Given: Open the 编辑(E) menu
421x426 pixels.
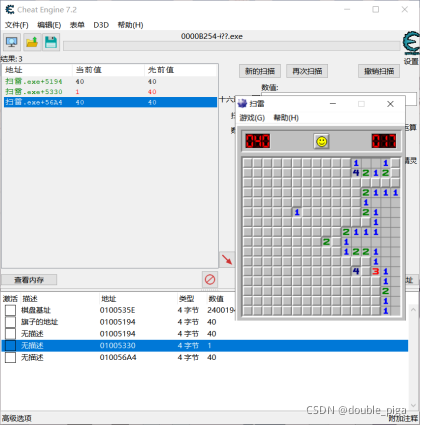Looking at the screenshot, I should [49, 25].
